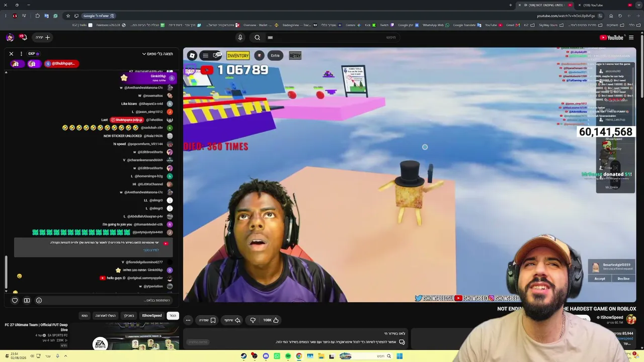Select the 'בשבילך' filter chip
The height and width of the screenshot is (362, 644).
[129, 316]
